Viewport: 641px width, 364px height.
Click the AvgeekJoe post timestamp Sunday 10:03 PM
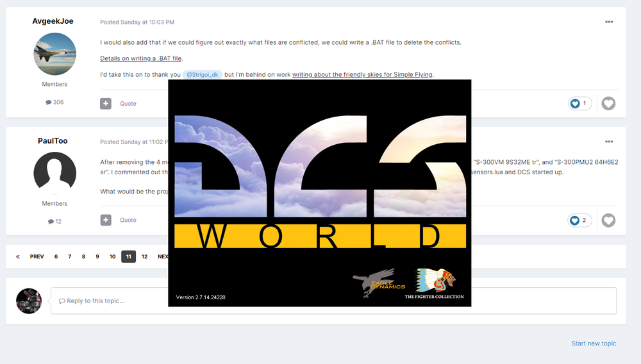(137, 22)
